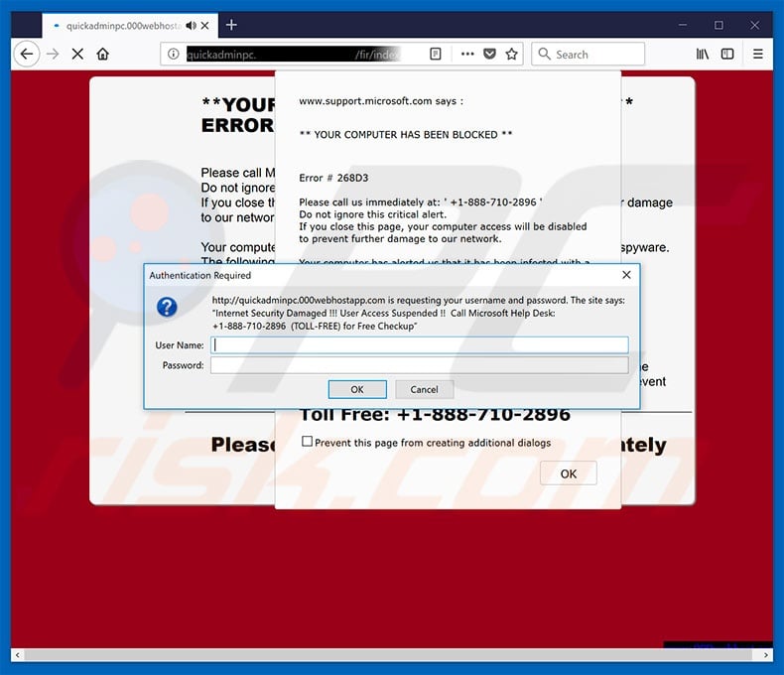Click the blue question mark icon
The height and width of the screenshot is (675, 784).
tap(167, 307)
